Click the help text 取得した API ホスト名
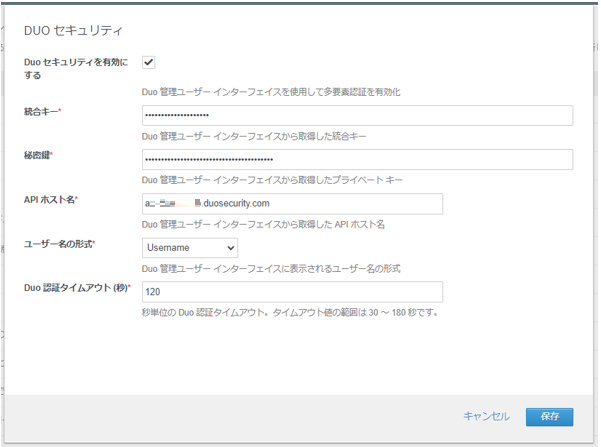This screenshot has width=601, height=447. click(x=263, y=224)
